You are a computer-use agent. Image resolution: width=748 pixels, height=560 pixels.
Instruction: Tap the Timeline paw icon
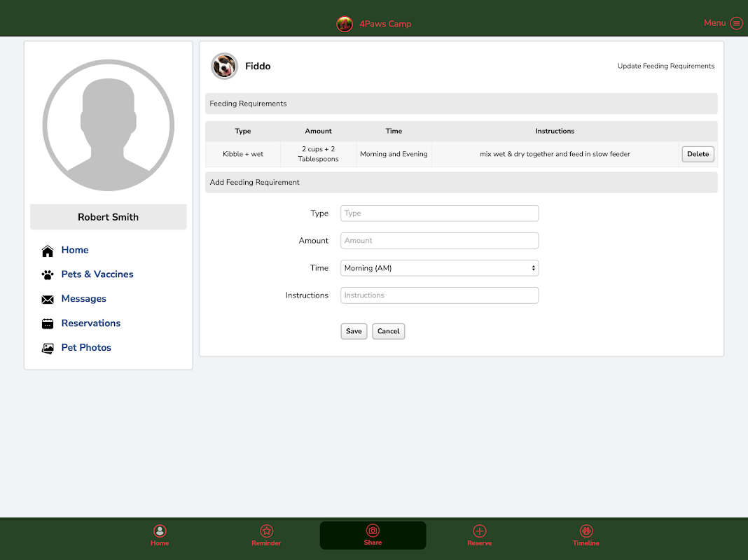click(x=586, y=531)
